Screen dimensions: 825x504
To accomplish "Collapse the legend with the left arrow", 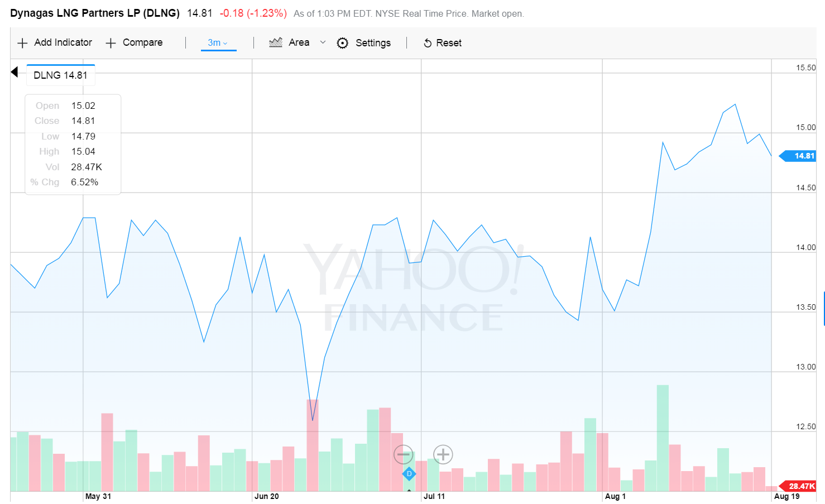I will (14, 72).
